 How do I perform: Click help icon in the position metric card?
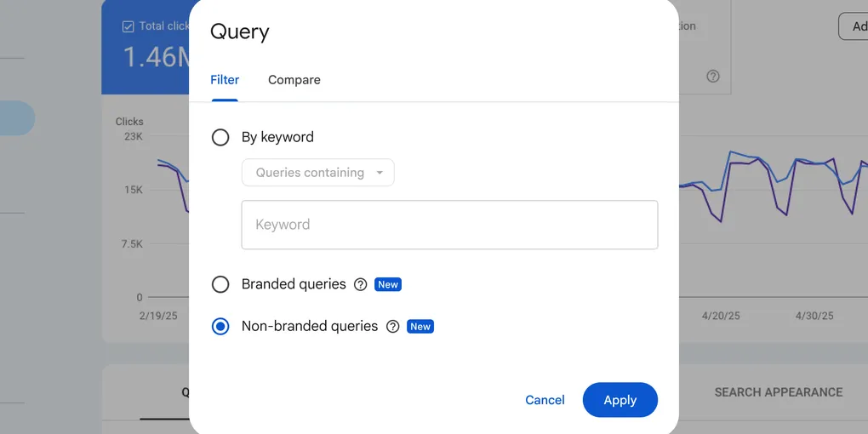tap(713, 77)
